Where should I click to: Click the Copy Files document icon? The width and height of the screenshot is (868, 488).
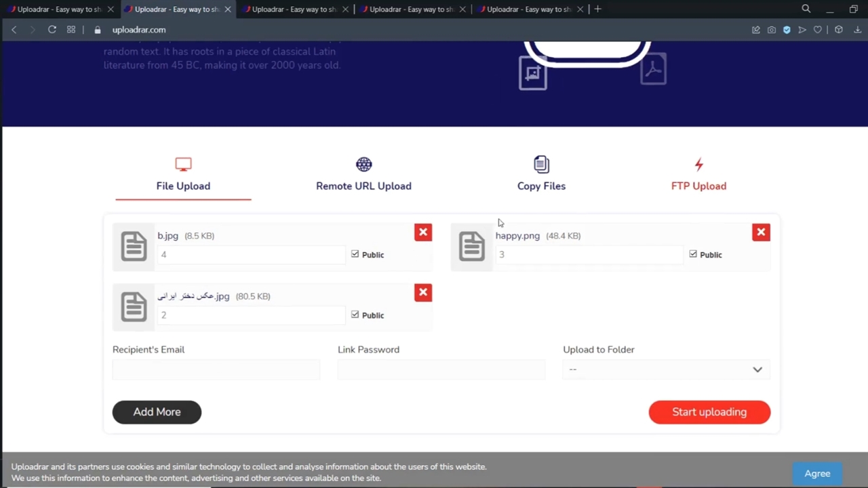coord(540,164)
